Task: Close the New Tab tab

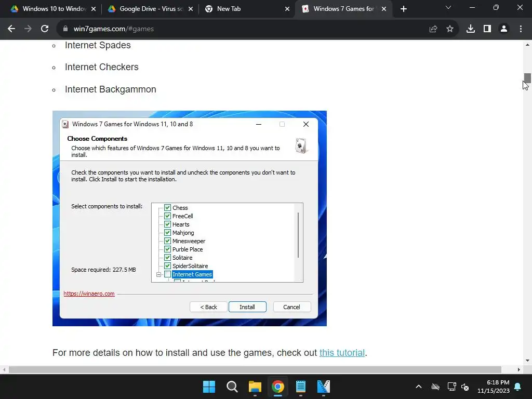Action: [287, 9]
